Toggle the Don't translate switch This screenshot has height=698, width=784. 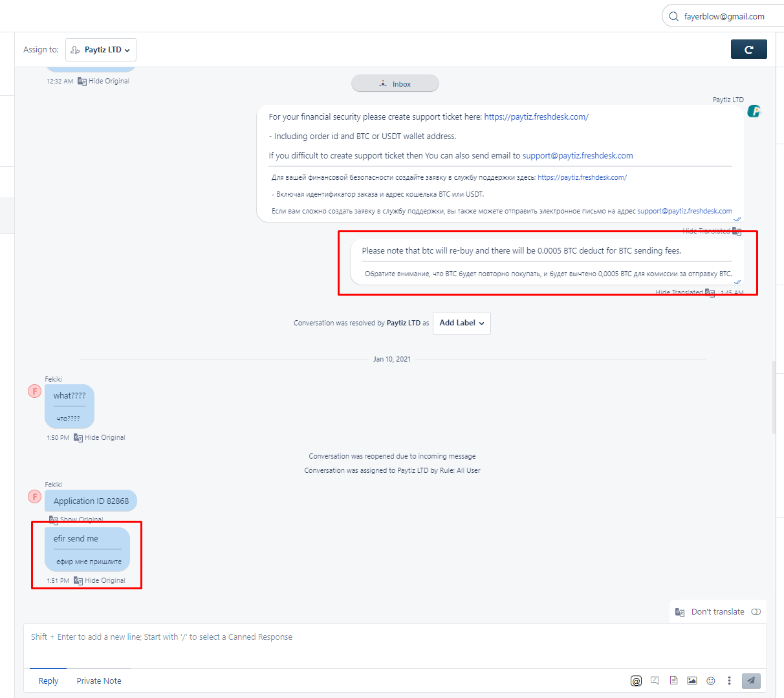click(x=756, y=612)
